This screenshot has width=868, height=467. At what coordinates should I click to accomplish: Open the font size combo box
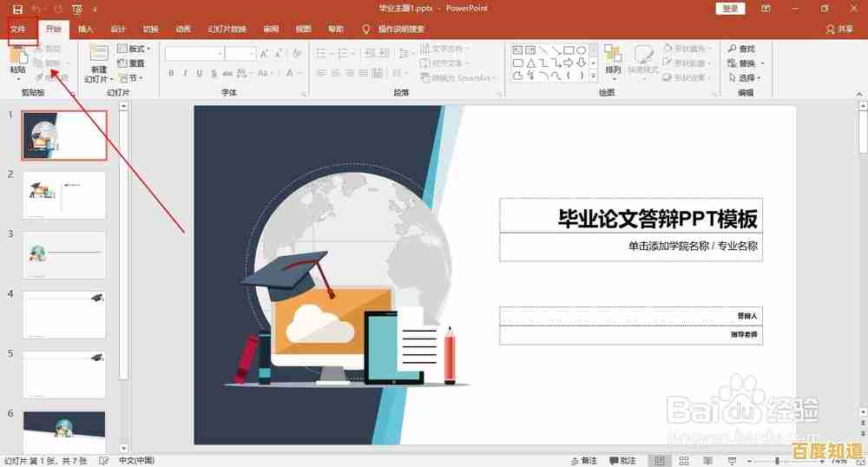240,54
